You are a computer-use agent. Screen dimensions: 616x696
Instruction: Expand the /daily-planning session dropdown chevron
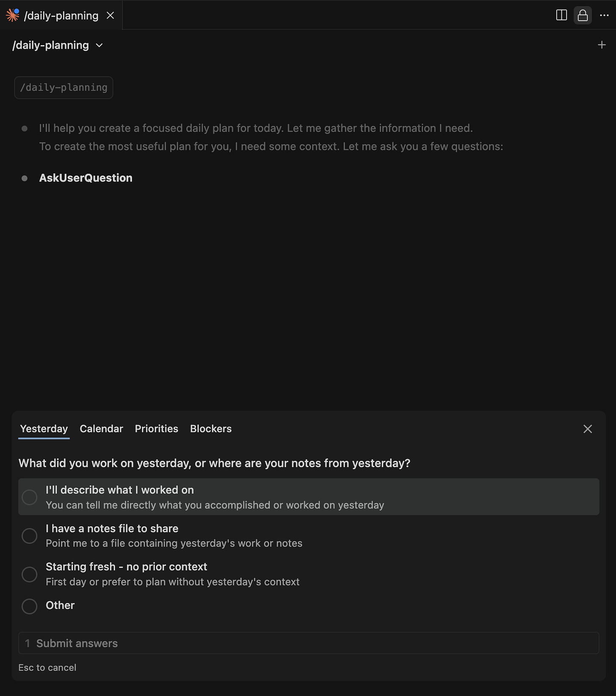tap(99, 45)
